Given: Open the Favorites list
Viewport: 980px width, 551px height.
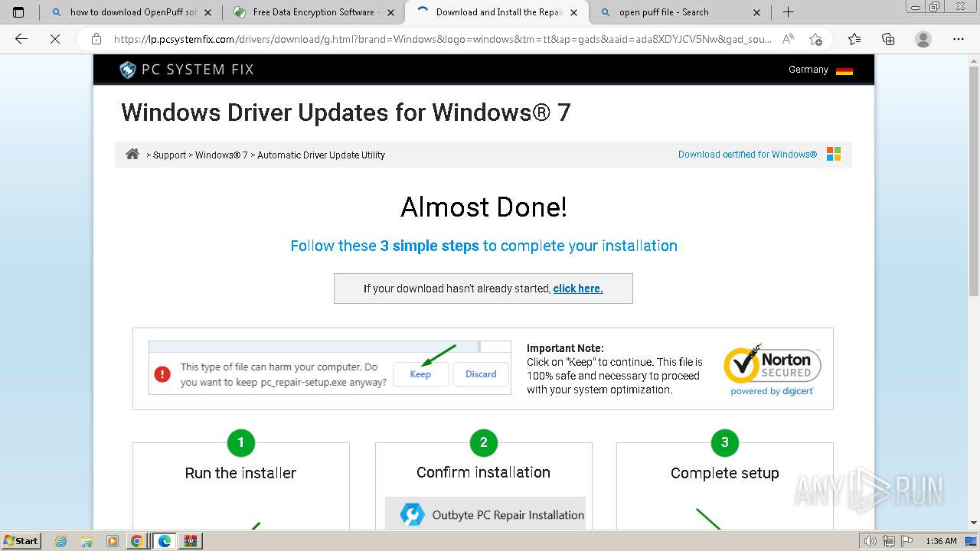Looking at the screenshot, I should pos(854,39).
